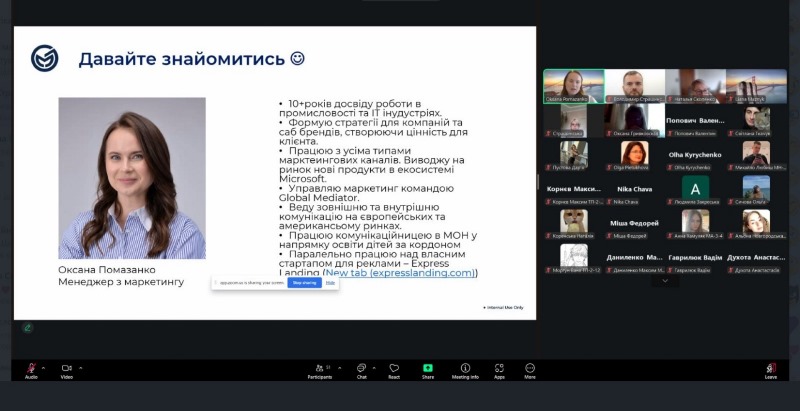Show next page of gallery with down chevron
This screenshot has width=800, height=411.
coord(665,280)
